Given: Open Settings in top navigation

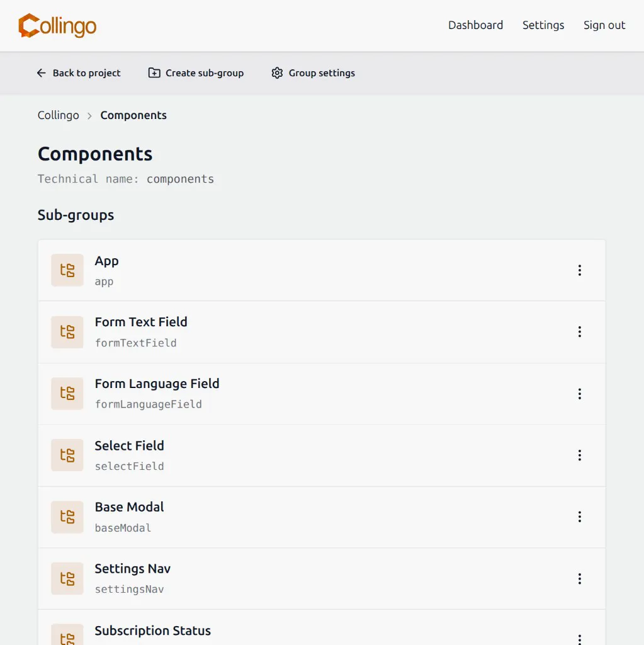Looking at the screenshot, I should pos(543,25).
